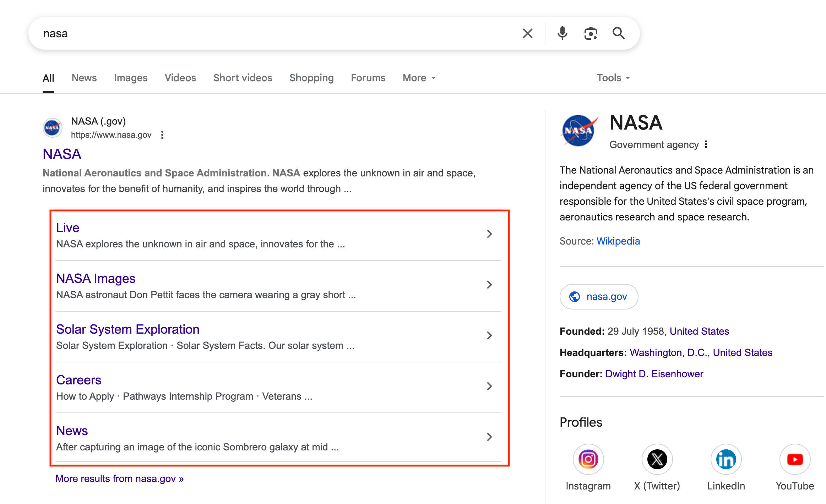Screen dimensions: 826x504
Task: Open NASA's Instagram profile icon
Action: tap(588, 459)
